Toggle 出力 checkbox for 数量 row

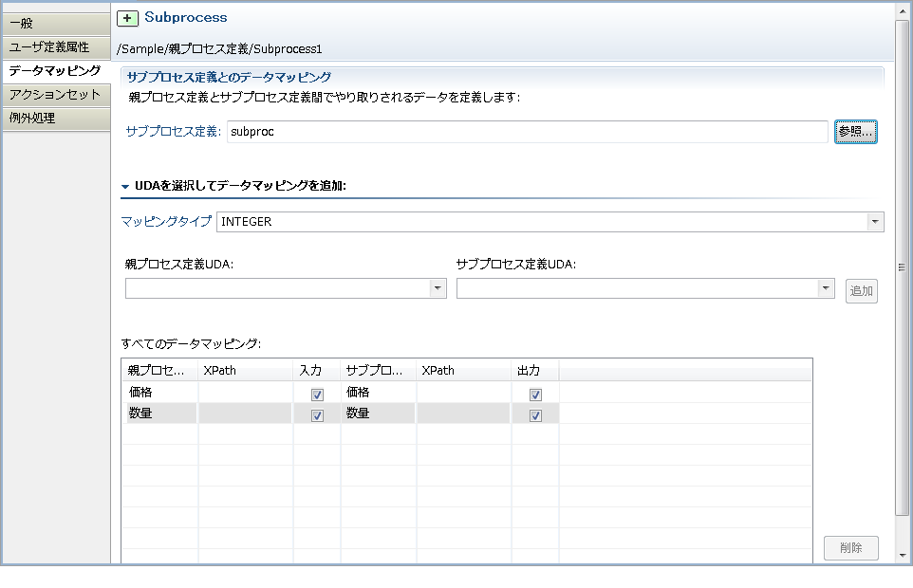[535, 415]
